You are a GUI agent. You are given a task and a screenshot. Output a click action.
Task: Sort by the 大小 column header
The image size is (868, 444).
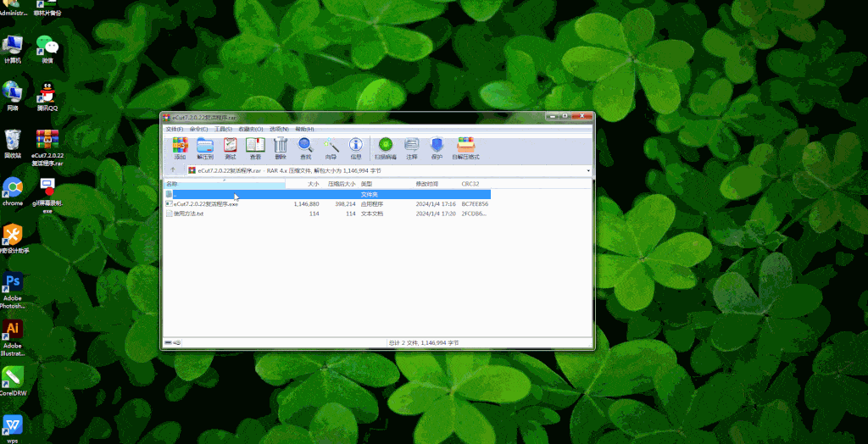point(303,184)
